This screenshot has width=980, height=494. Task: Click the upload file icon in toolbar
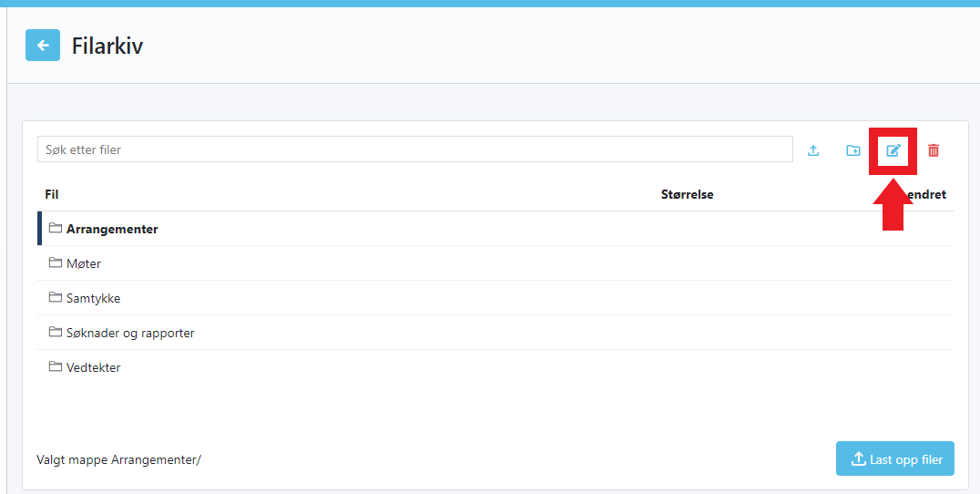pyautogui.click(x=813, y=150)
